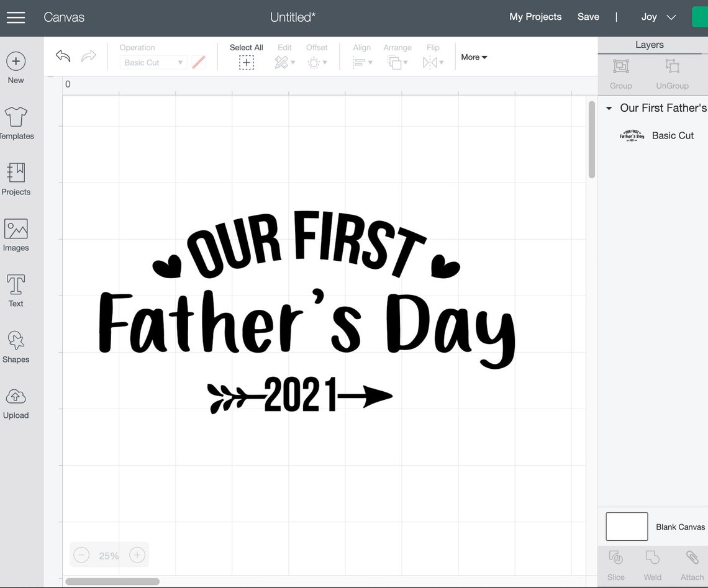Click the Weld tool
The width and height of the screenshot is (708, 588).
pyautogui.click(x=653, y=566)
